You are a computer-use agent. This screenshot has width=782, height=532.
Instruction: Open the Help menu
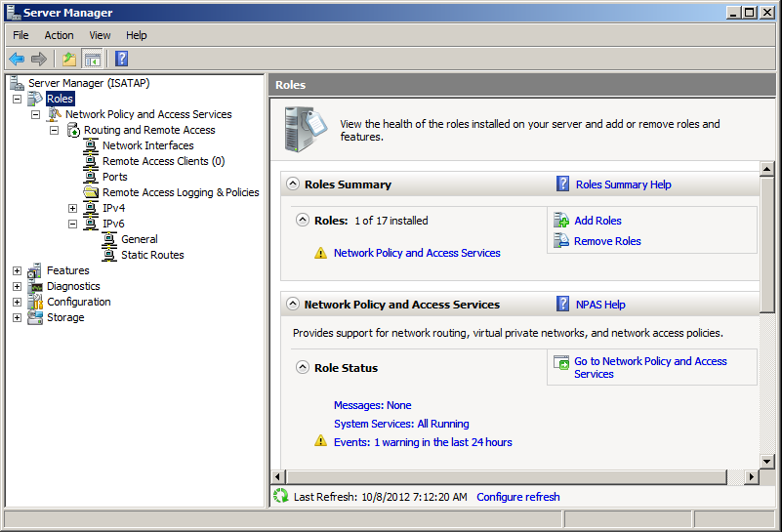click(x=136, y=35)
